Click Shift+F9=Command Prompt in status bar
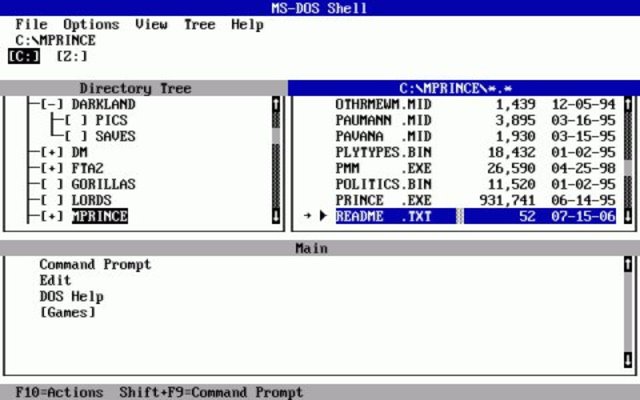The width and height of the screenshot is (640, 400). (211, 392)
